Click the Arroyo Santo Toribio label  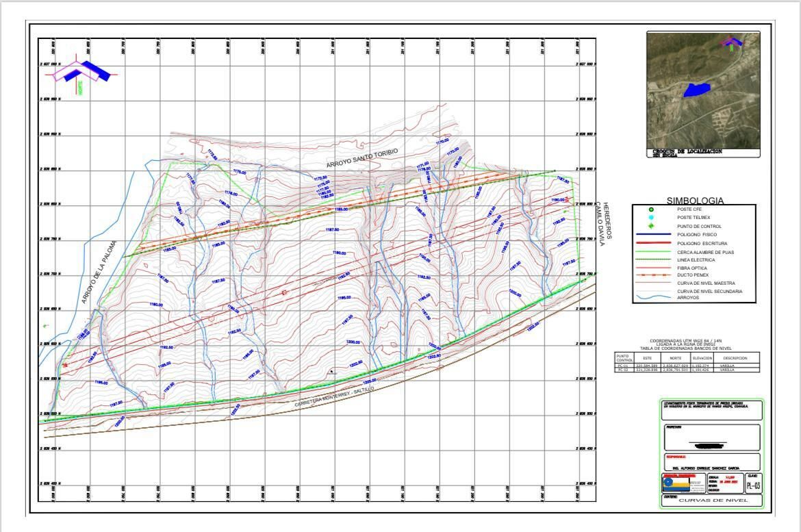click(x=361, y=158)
